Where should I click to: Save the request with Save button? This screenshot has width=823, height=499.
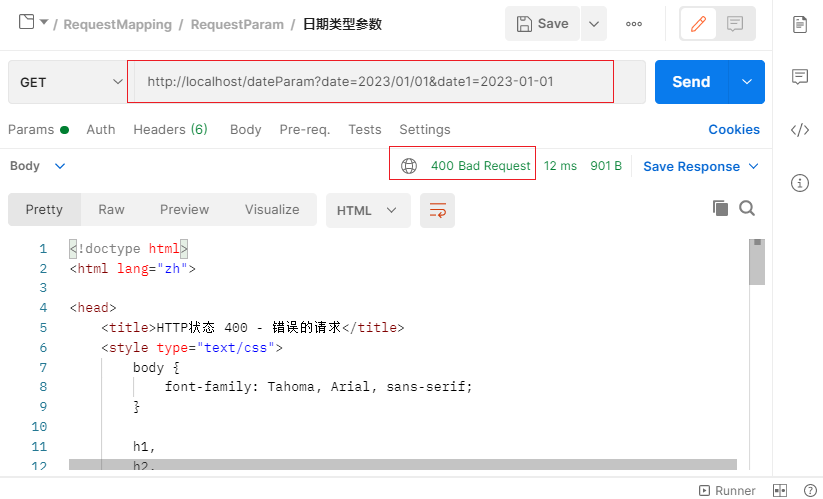[542, 24]
